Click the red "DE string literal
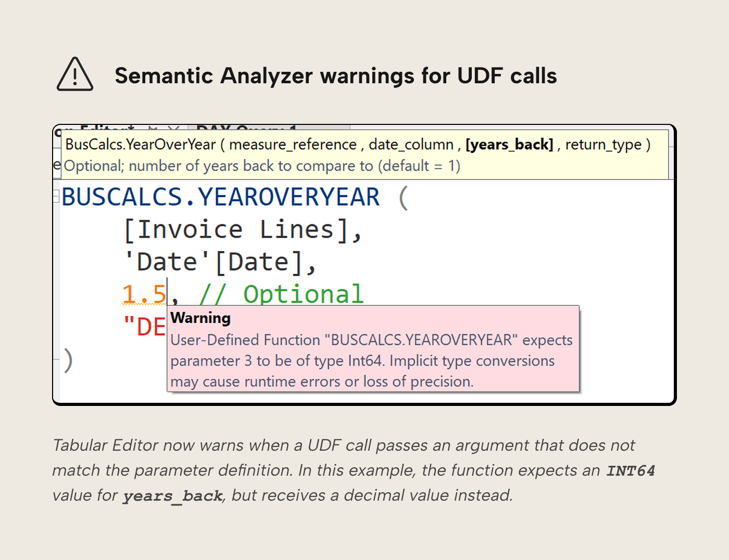The height and width of the screenshot is (560, 729). [144, 327]
